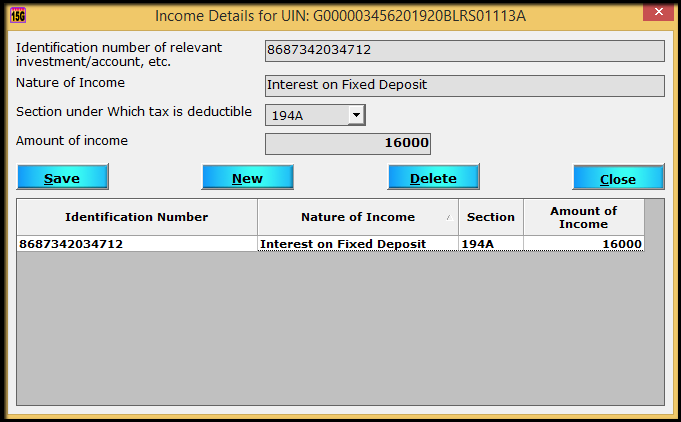Click the Amount of income field
681x422 pixels.
click(x=348, y=144)
